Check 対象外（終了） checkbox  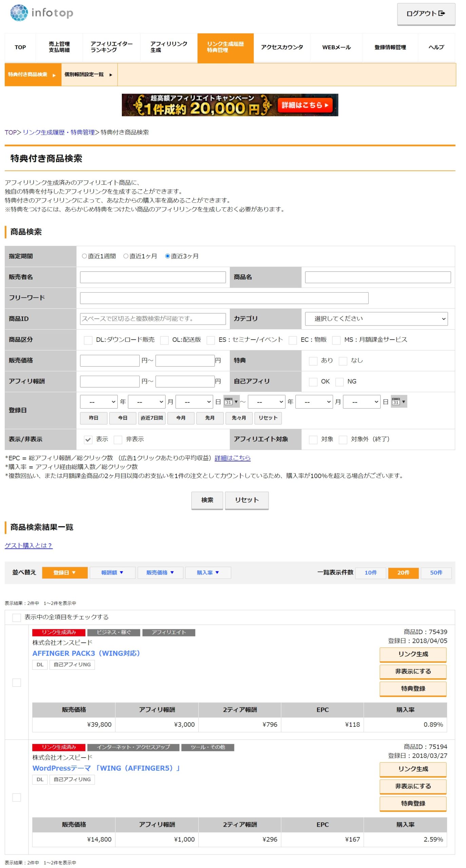(343, 440)
